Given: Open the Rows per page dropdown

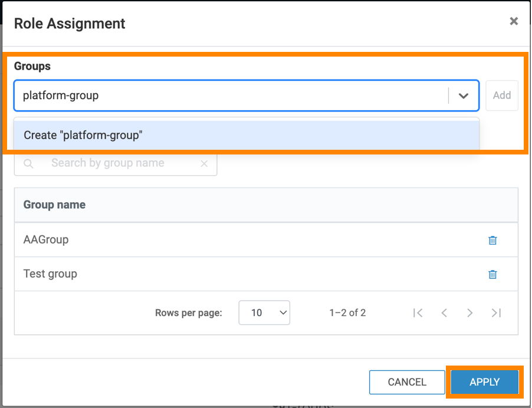Looking at the screenshot, I should 264,313.
